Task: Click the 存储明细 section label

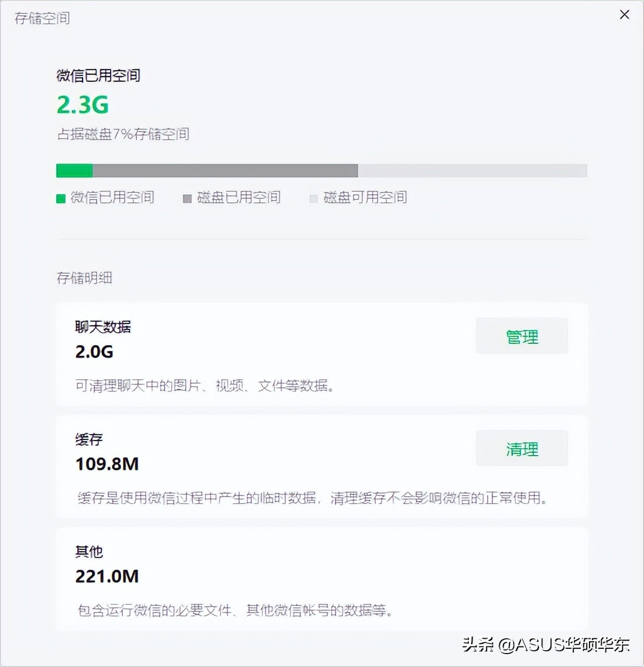Action: click(x=84, y=278)
